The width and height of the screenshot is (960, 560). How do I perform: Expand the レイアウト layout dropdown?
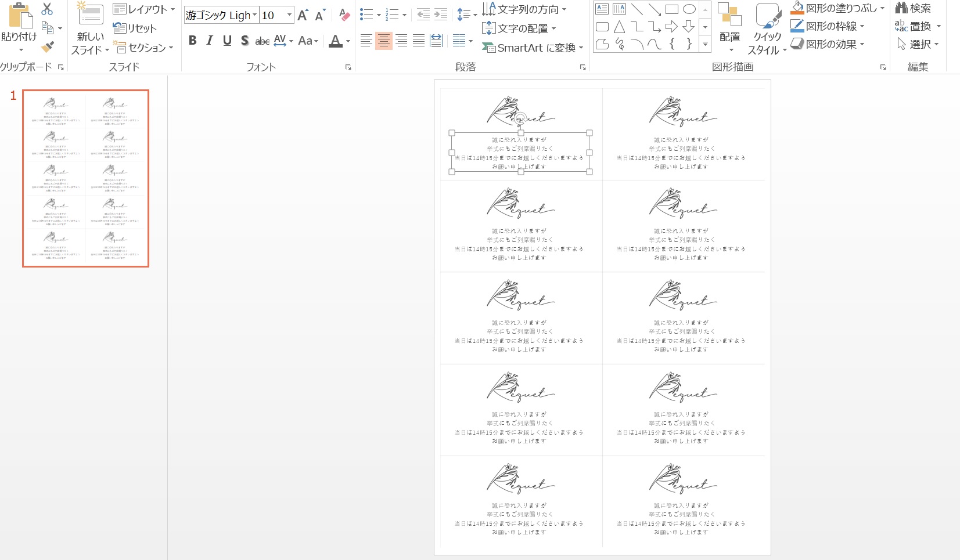pyautogui.click(x=144, y=9)
